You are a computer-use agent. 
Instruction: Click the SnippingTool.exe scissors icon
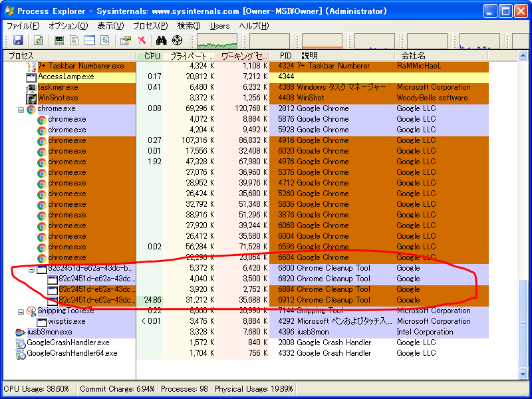pos(31,311)
